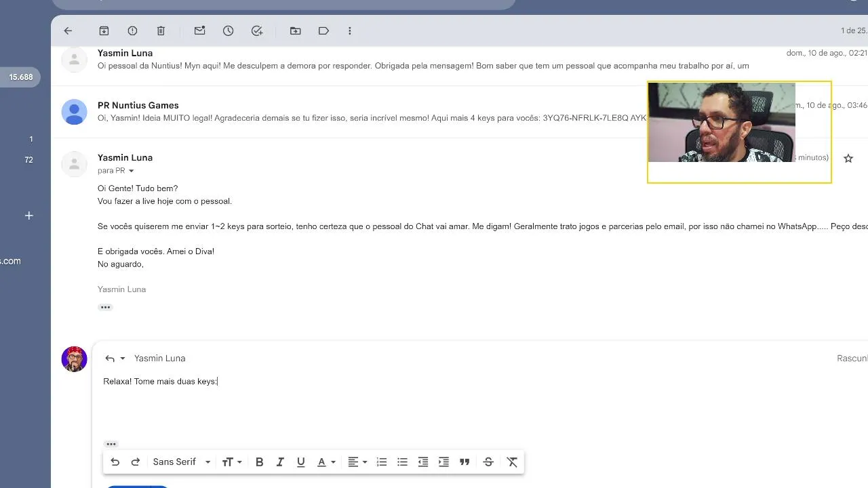The image size is (868, 488).
Task: Click the sender avatar beside the reply
Action: [75, 359]
